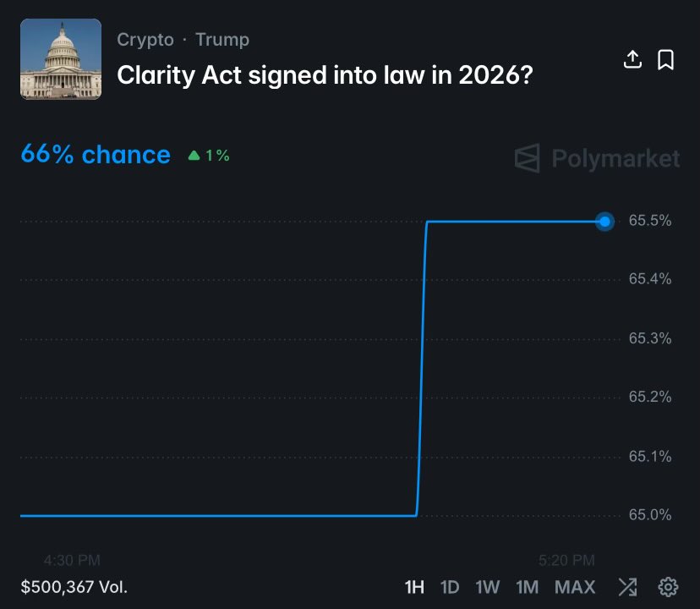Image resolution: width=700 pixels, height=609 pixels.
Task: Switch chart to 1W range
Action: pos(488,586)
